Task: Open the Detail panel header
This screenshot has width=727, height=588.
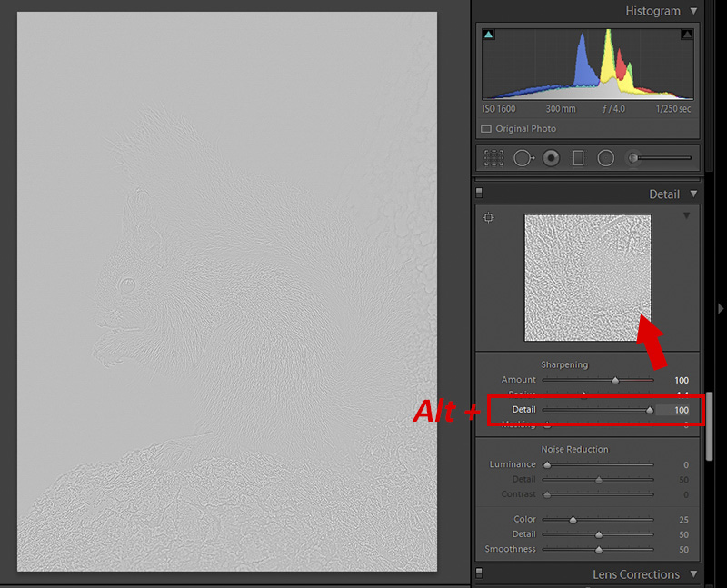Action: click(665, 194)
